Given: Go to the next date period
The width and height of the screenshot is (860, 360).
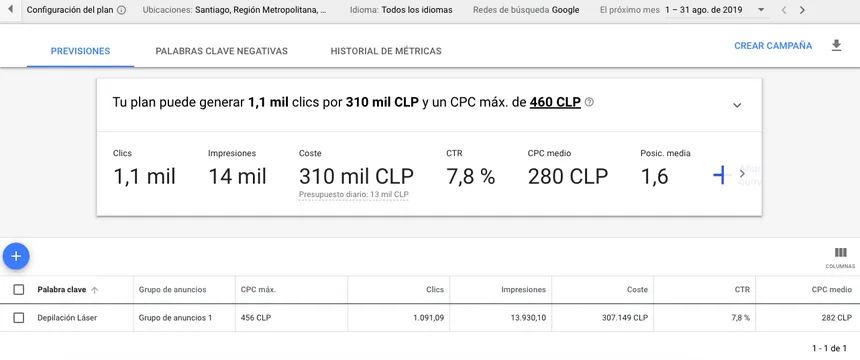Looking at the screenshot, I should 802,10.
